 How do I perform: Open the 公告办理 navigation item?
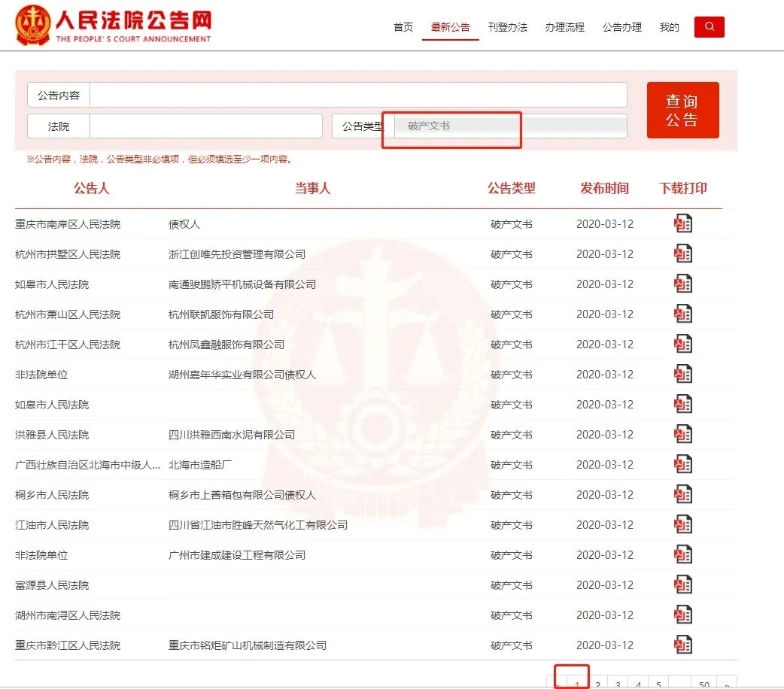[621, 27]
